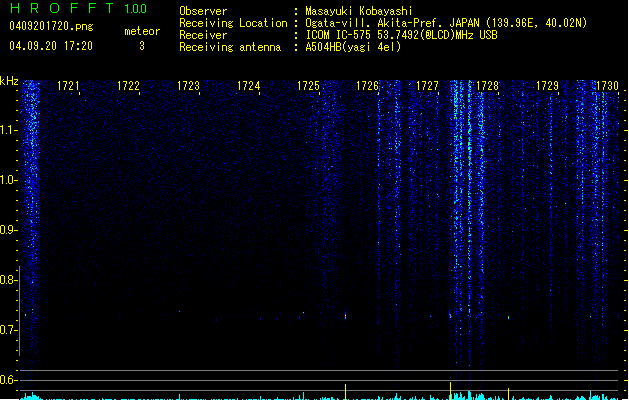
Task: Click the 1724 time marker
Action: tap(248, 86)
